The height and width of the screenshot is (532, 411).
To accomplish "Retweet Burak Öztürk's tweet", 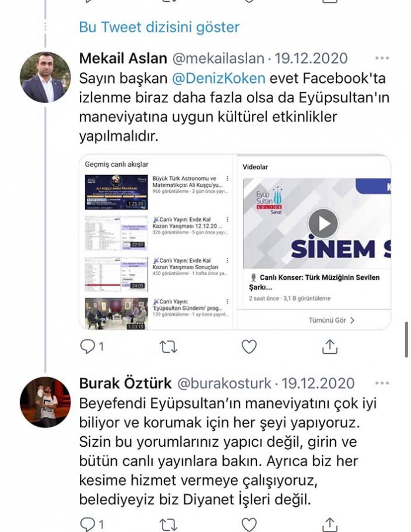I will tap(168, 525).
